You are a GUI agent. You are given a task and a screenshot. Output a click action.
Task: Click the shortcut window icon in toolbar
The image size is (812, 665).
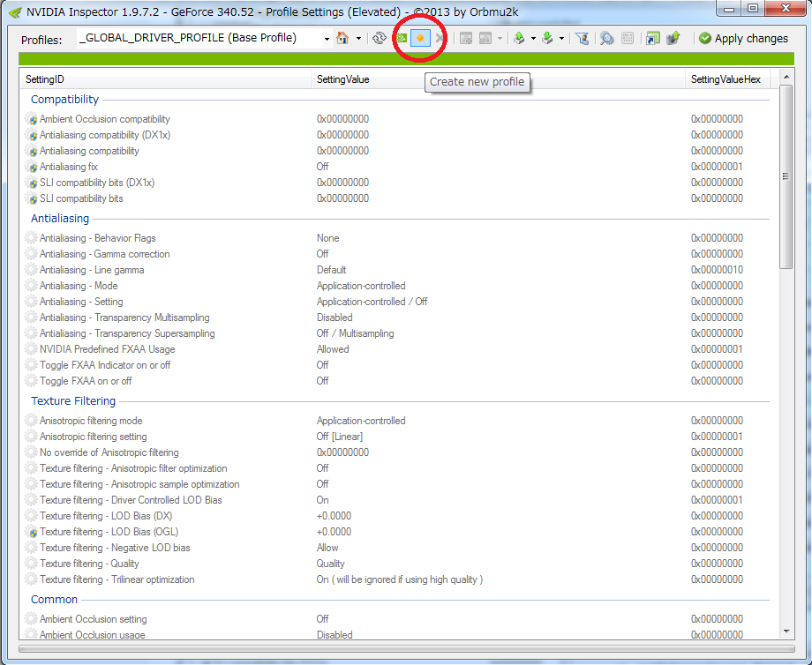(653, 38)
